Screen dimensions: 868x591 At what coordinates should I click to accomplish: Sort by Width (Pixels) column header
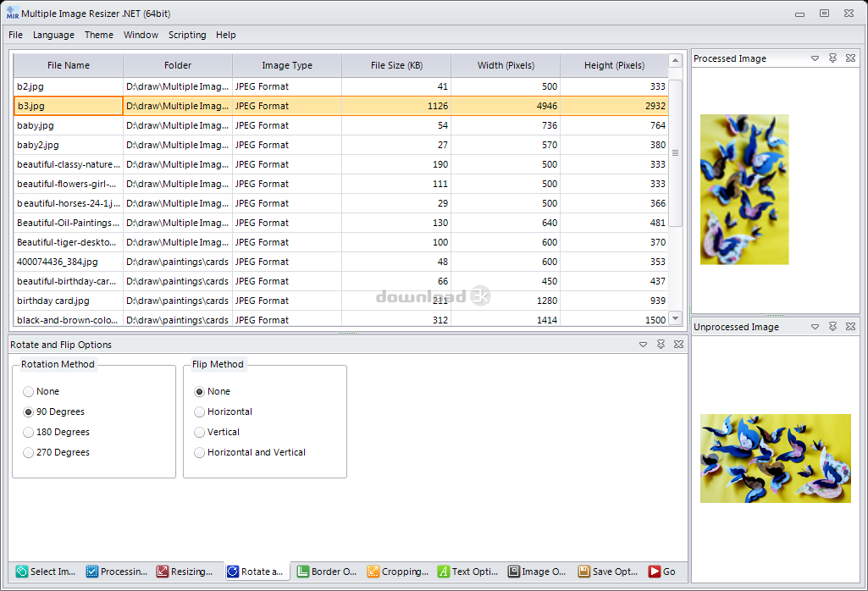(x=506, y=65)
